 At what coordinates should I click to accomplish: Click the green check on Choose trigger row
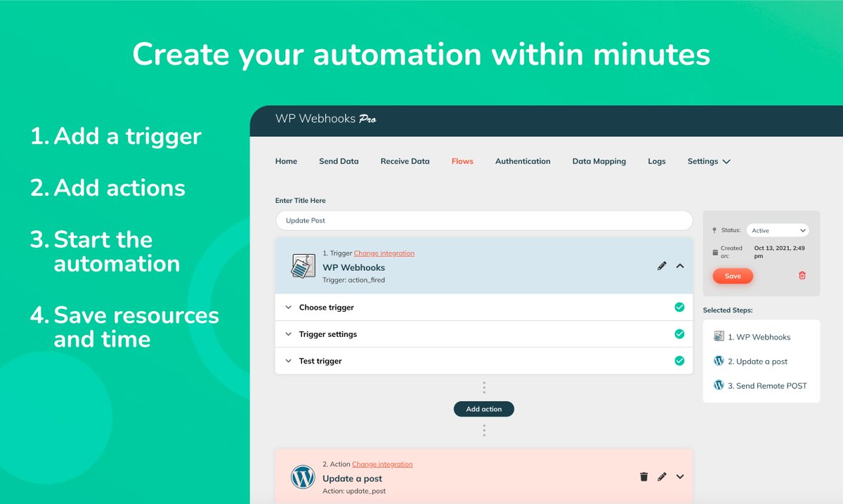point(679,307)
